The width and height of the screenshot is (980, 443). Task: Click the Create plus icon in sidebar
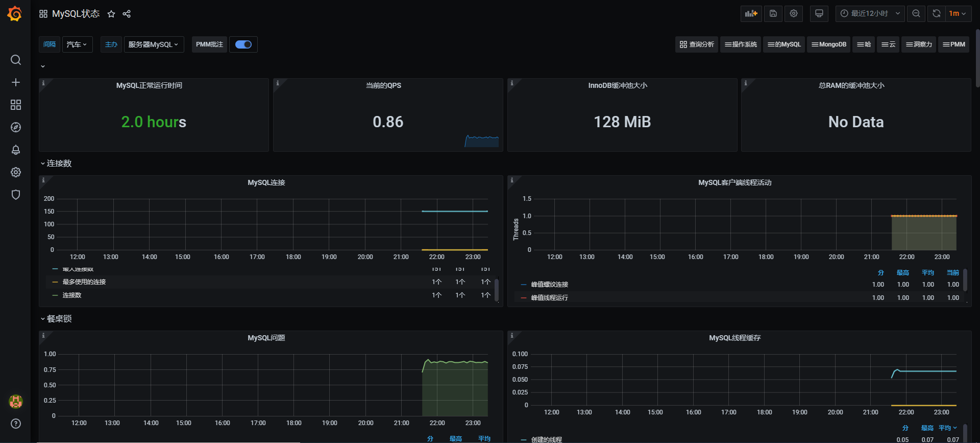[x=16, y=82]
